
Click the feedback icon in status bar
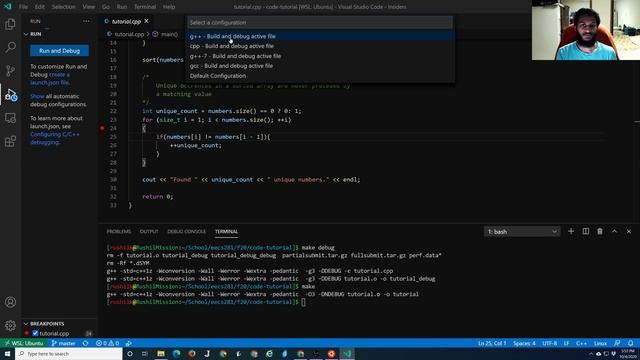coord(617,343)
